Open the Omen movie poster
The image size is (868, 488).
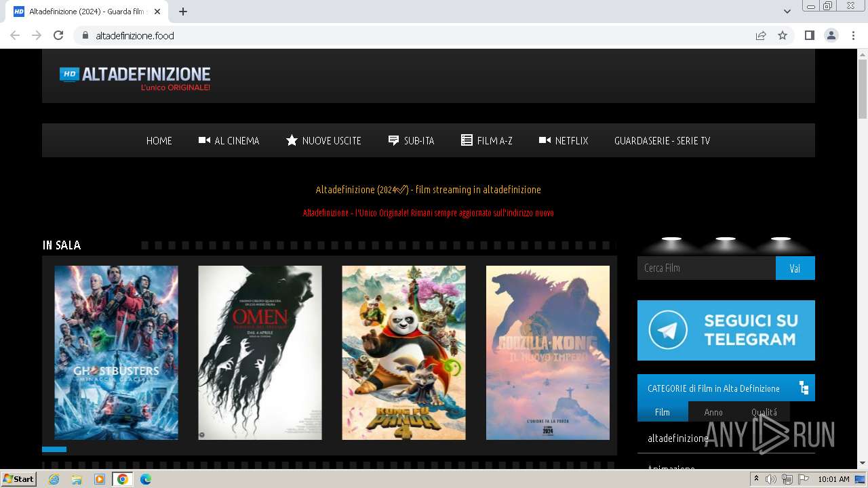pyautogui.click(x=260, y=352)
